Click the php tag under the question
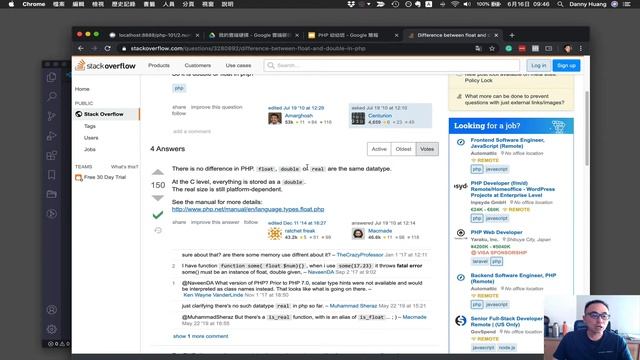 pos(179,88)
